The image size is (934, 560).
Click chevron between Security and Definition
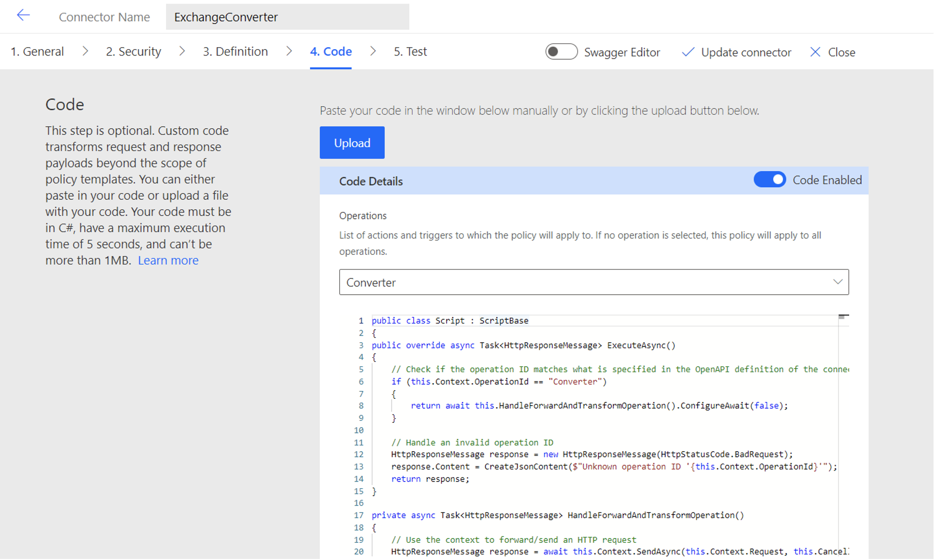click(x=182, y=51)
